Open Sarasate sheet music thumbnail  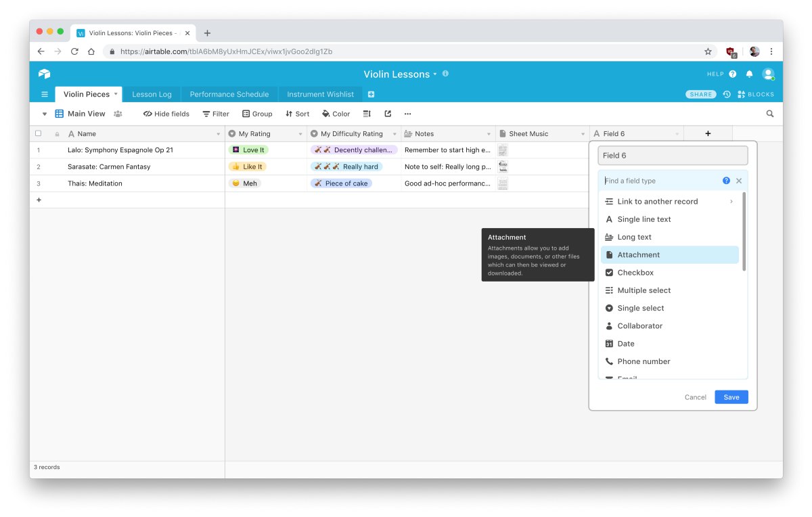coord(503,166)
